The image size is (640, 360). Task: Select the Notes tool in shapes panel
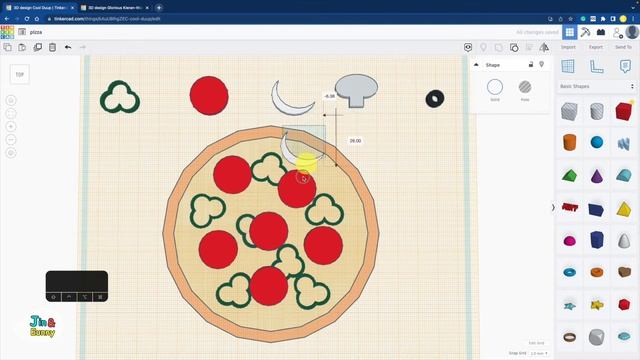pos(625,66)
